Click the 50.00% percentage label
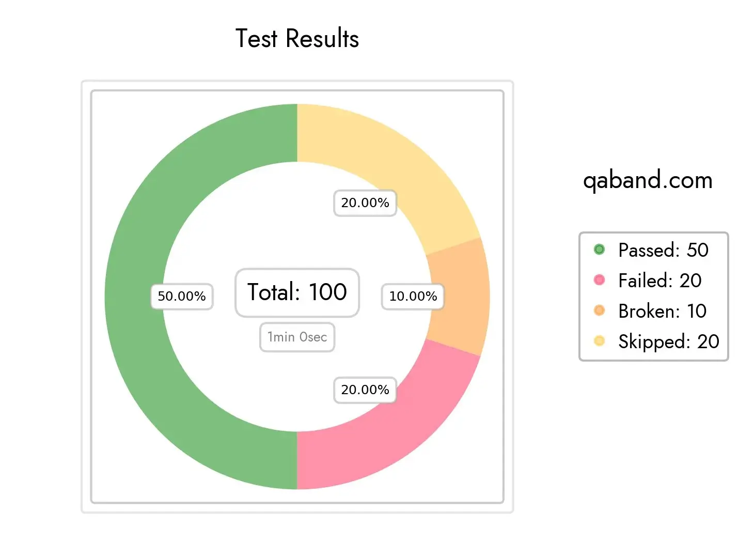Viewport: 754px width, 560px height. tap(182, 297)
